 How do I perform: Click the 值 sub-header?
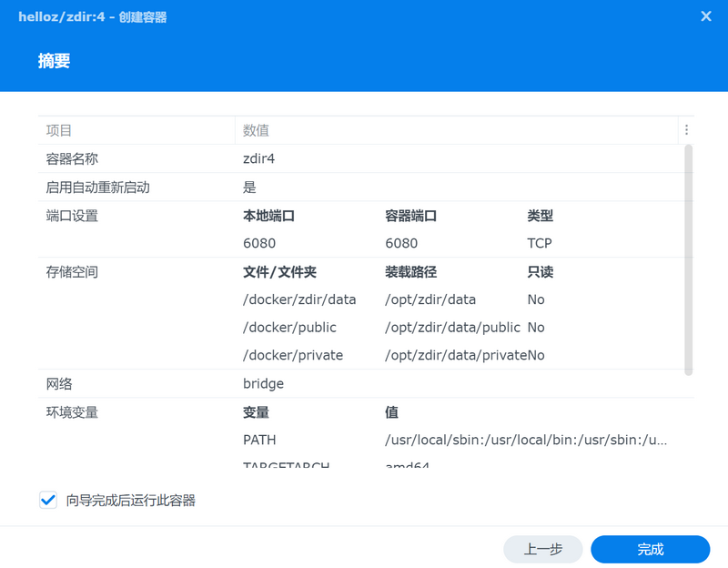tap(391, 412)
